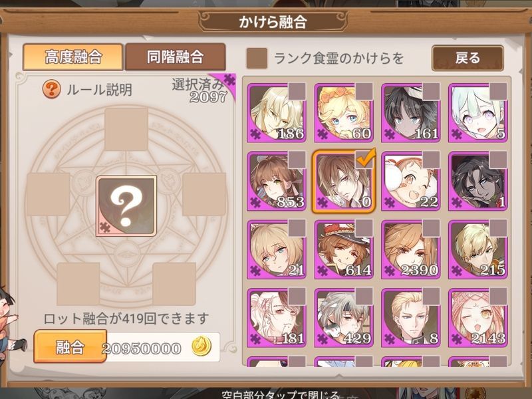
Task: Click the top empty fusion slot
Action: [126, 129]
